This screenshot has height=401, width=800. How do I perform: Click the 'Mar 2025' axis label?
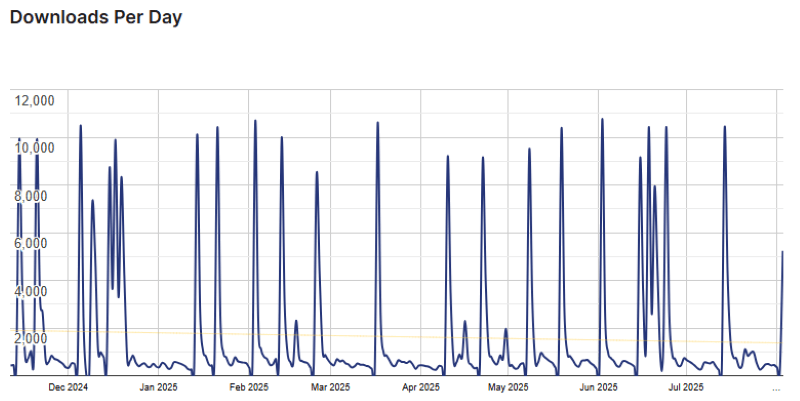click(330, 388)
